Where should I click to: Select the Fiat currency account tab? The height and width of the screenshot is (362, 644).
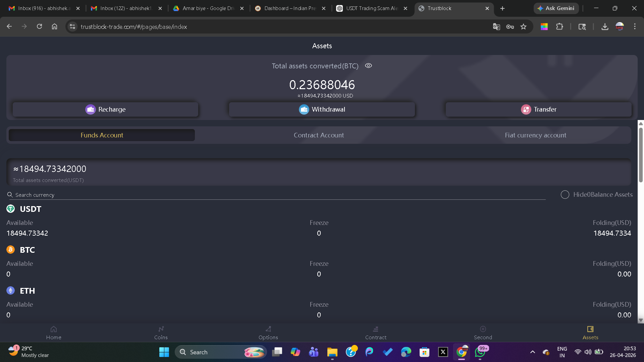tap(535, 135)
